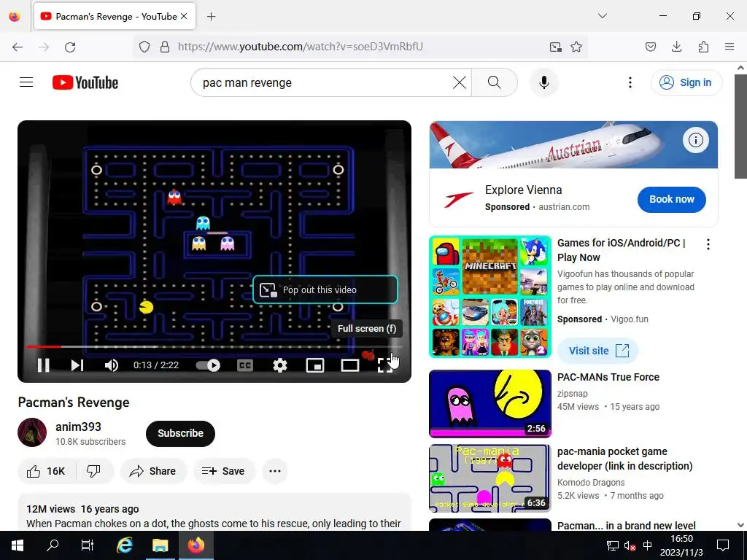Open pac-mania pocket game thumbnail
The image size is (747, 560).
pos(490,478)
